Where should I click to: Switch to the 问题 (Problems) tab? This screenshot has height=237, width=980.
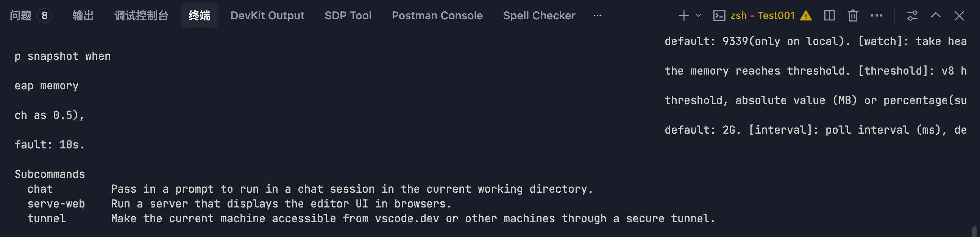click(21, 16)
